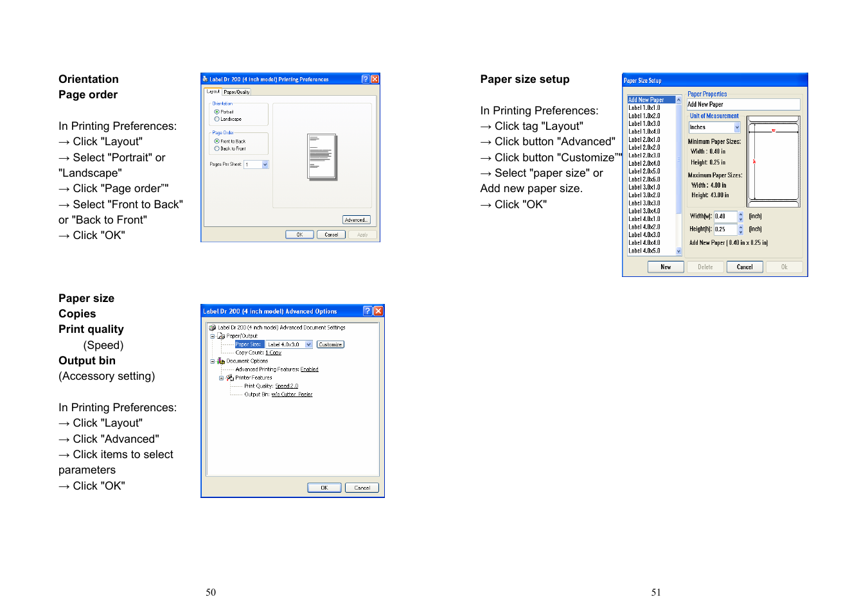Switch to the Layout tab
This screenshot has height=613, width=868.
[x=213, y=92]
